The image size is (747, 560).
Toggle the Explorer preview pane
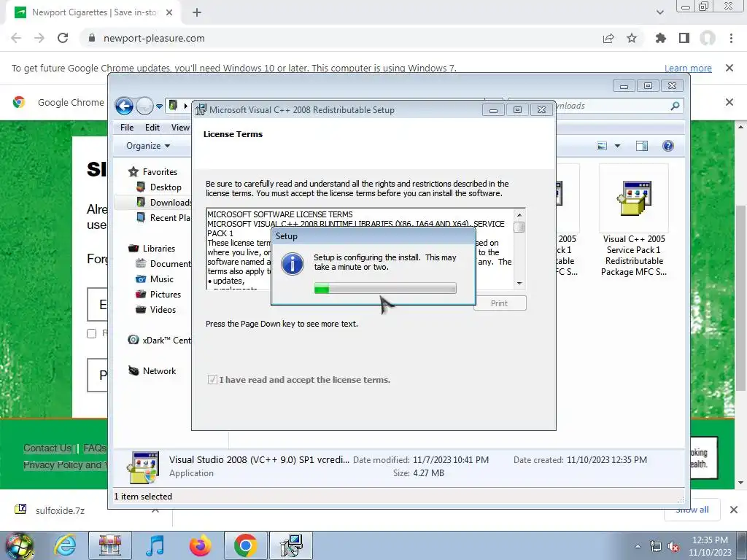[x=642, y=146]
